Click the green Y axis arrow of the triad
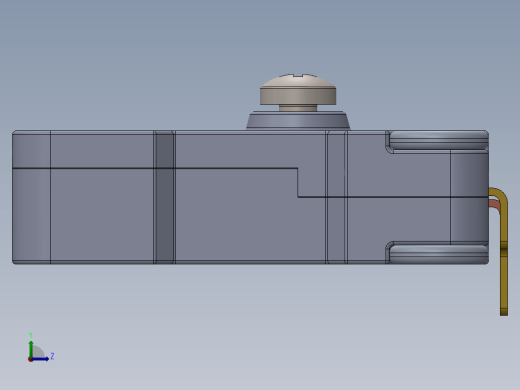Image resolution: width=520 pixels, height=390 pixels. 31,348
